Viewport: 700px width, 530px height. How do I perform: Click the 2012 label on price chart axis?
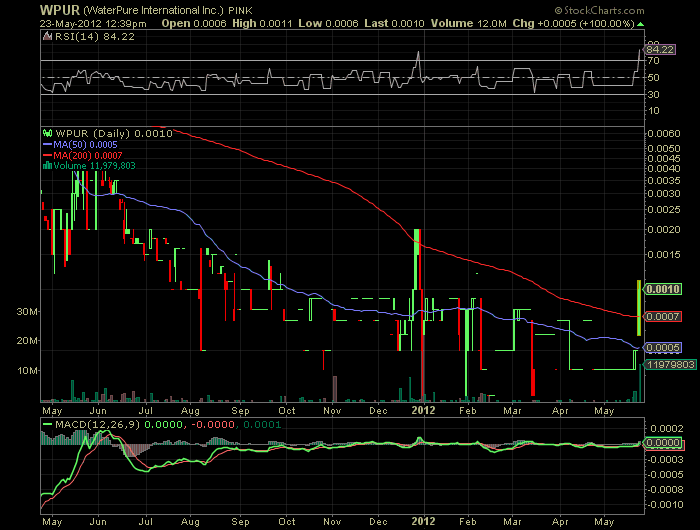coord(423,410)
